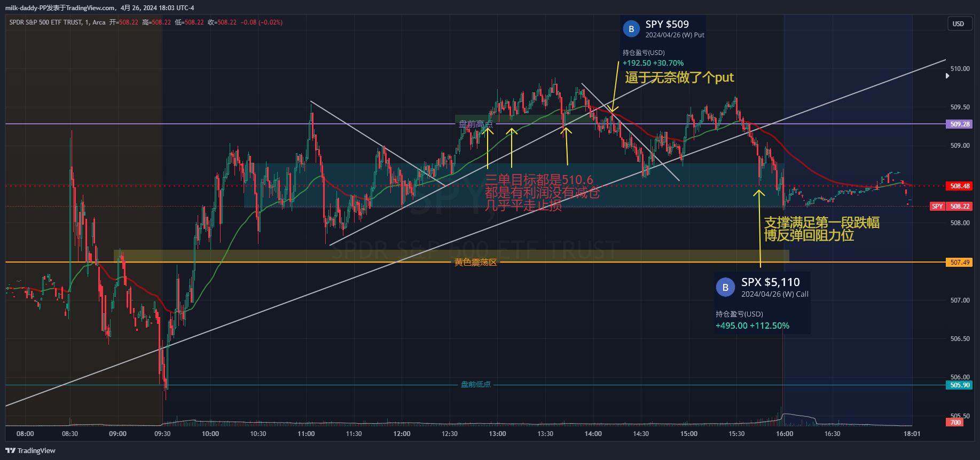This screenshot has height=460, width=980.
Task: Click the +495.00 +112.50% profit text
Action: (752, 326)
